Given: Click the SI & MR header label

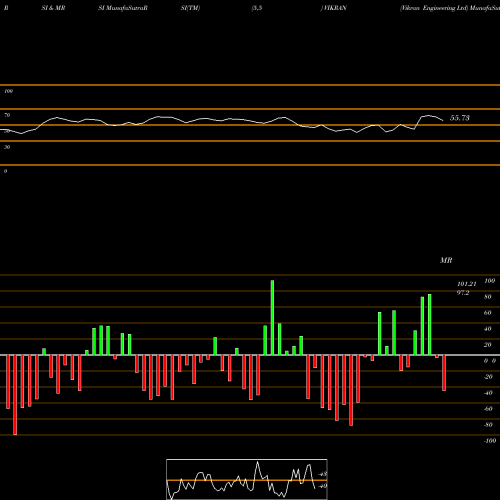Looking at the screenshot, I should click(53, 8).
